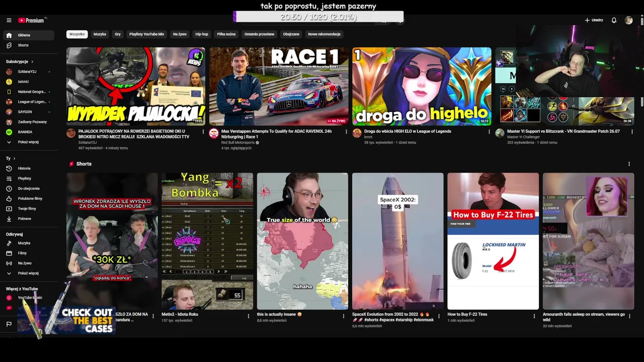Go to Główna home in sidebar
This screenshot has width=644, height=362.
tap(28, 35)
